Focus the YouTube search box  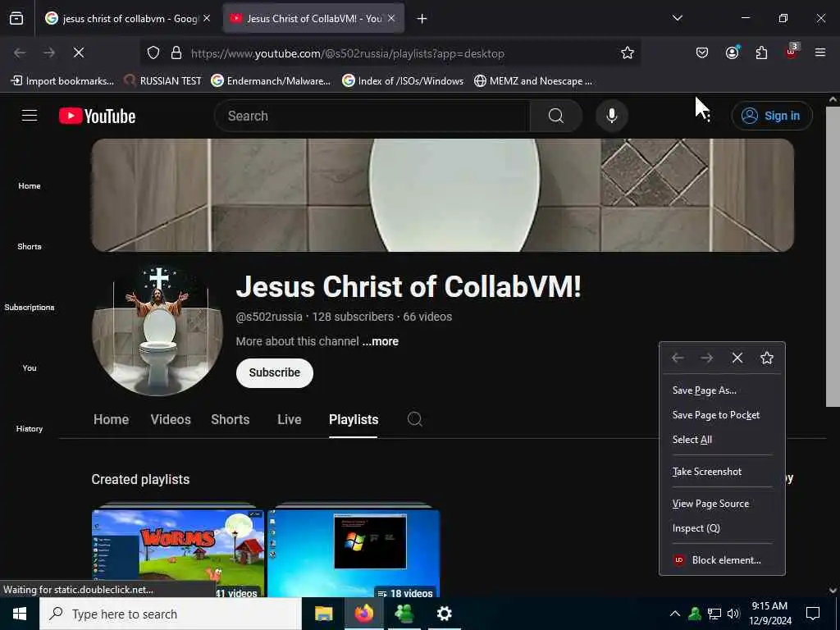pos(372,116)
